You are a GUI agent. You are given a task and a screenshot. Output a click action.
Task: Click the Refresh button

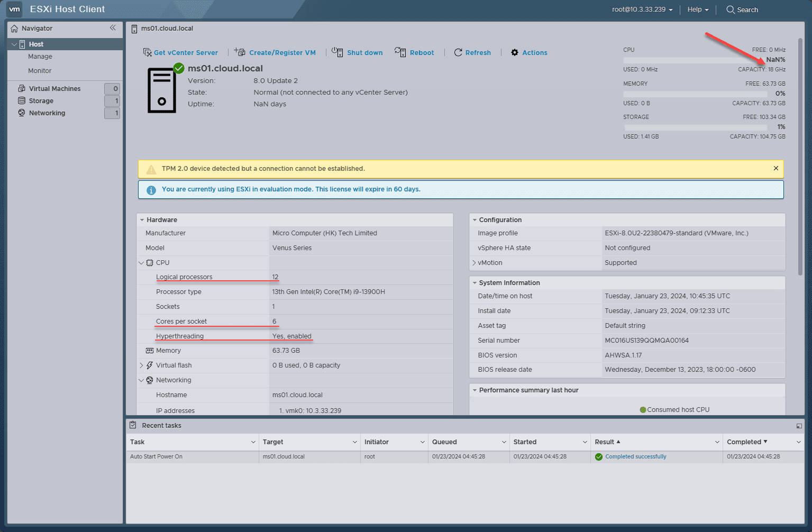coord(472,52)
